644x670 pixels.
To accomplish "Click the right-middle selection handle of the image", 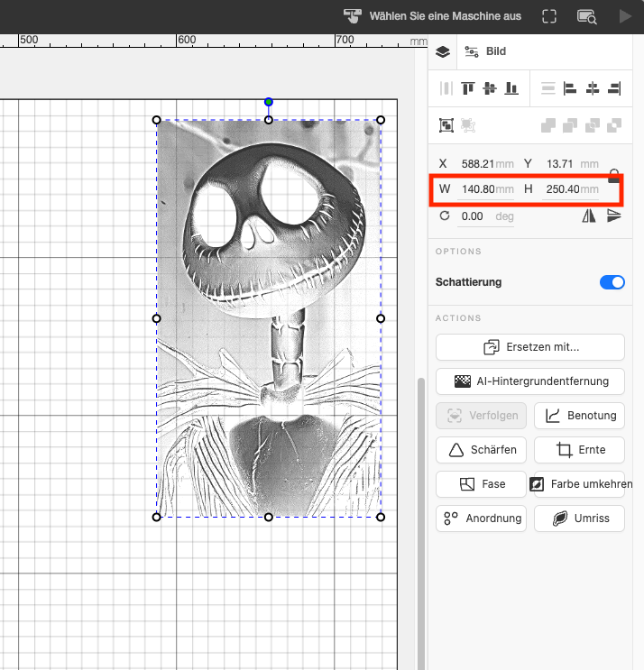I will click(381, 318).
